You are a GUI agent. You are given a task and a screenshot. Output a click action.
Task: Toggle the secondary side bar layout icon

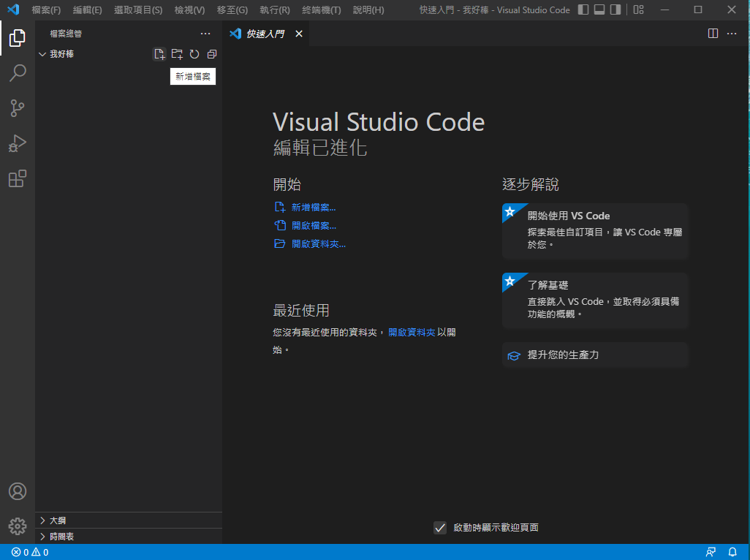(x=615, y=10)
